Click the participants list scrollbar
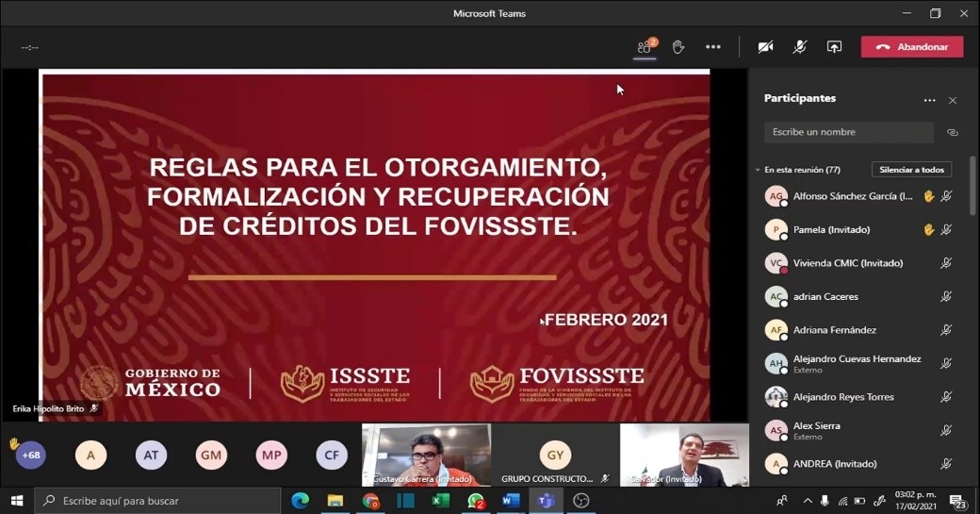Screen dimensions: 980x514 [972, 186]
